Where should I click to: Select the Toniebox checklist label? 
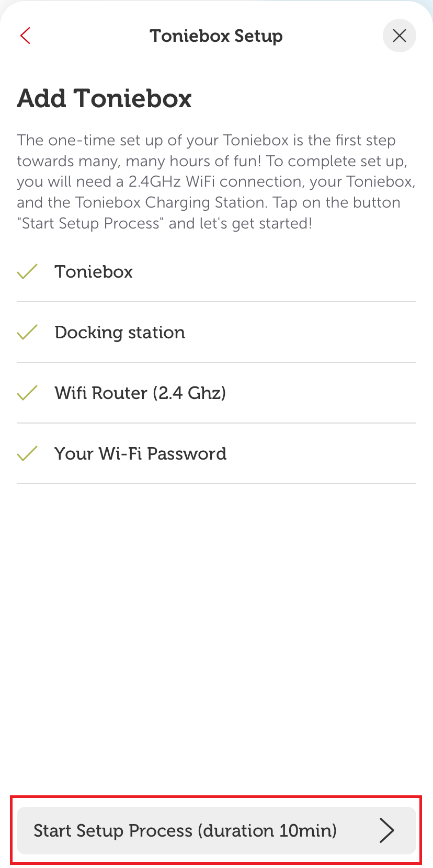pos(94,272)
